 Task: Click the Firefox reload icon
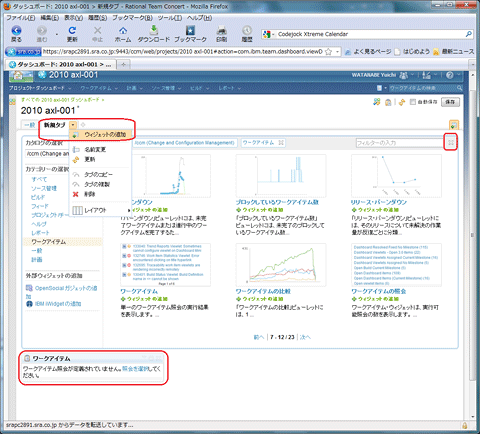click(72, 31)
